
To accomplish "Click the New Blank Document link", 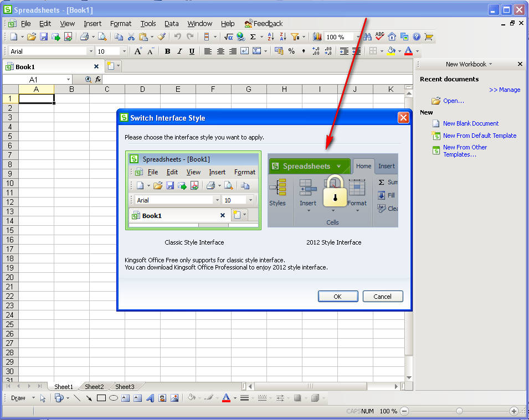I will pyautogui.click(x=470, y=123).
